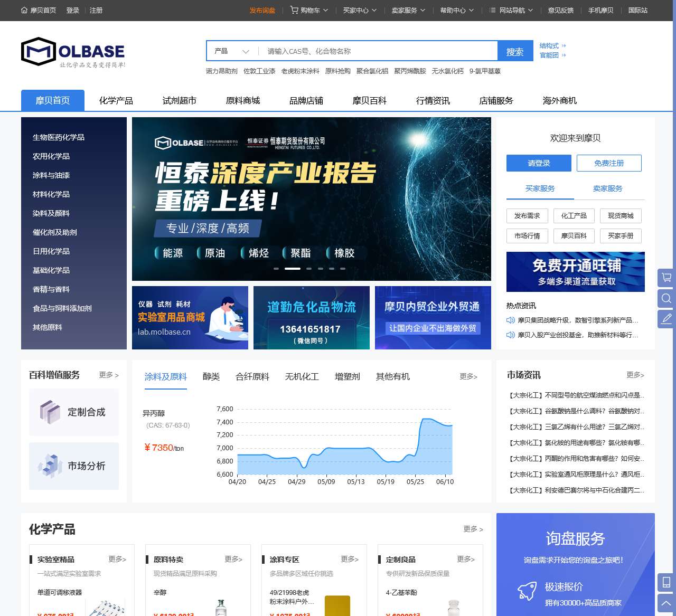
Task: Click the 搜索 search button
Action: click(515, 51)
